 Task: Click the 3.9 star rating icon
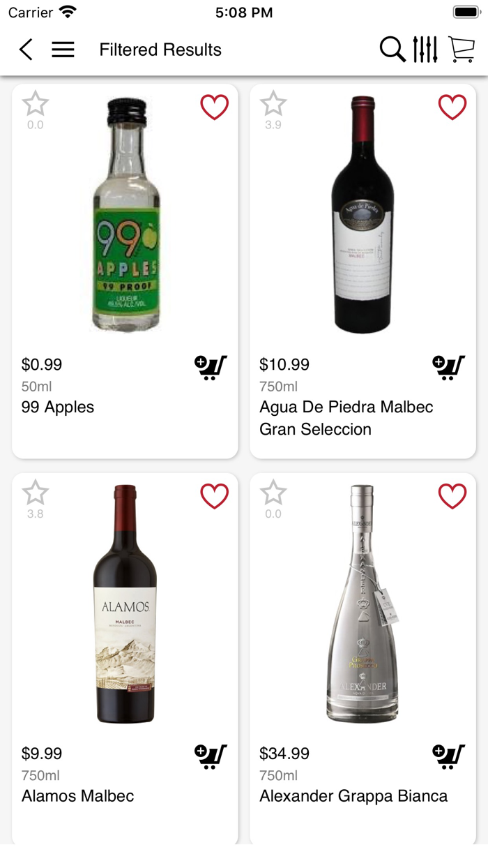click(273, 105)
